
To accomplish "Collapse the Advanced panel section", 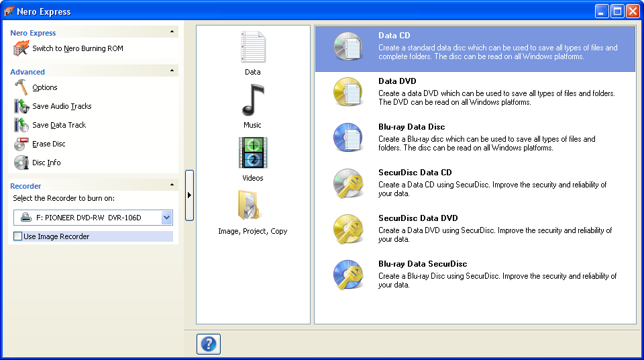I will coord(172,71).
